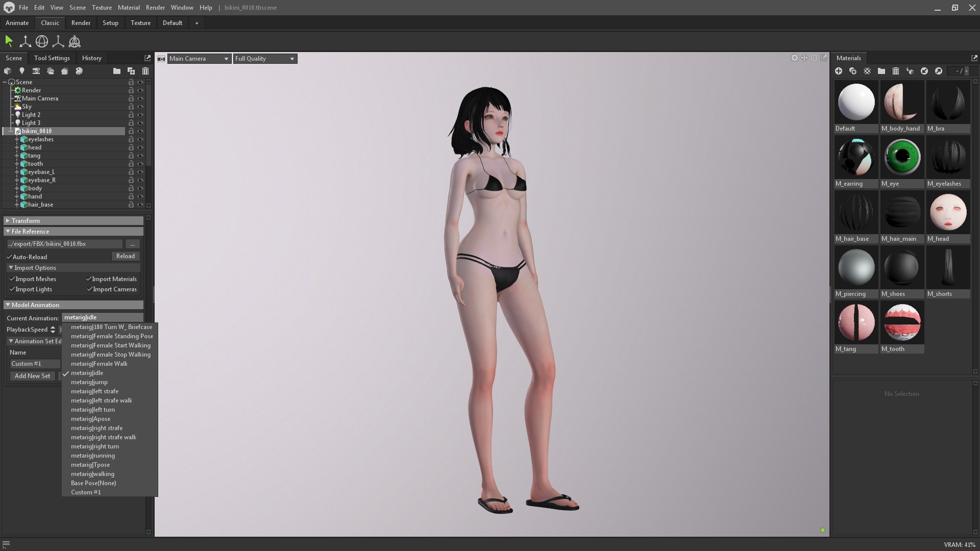The height and width of the screenshot is (551, 980).
Task: Toggle Import Cameras checkbox
Action: 89,289
